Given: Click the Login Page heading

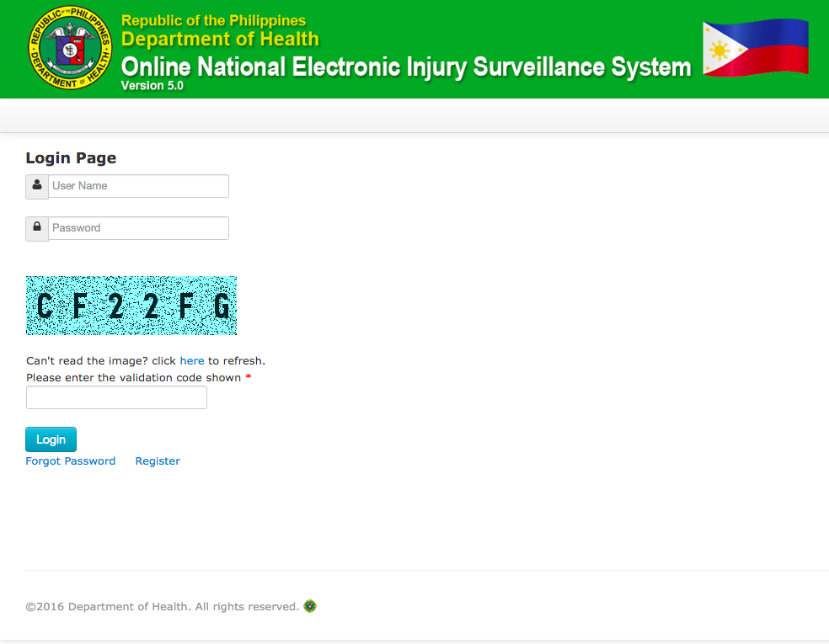Looking at the screenshot, I should click(x=71, y=158).
